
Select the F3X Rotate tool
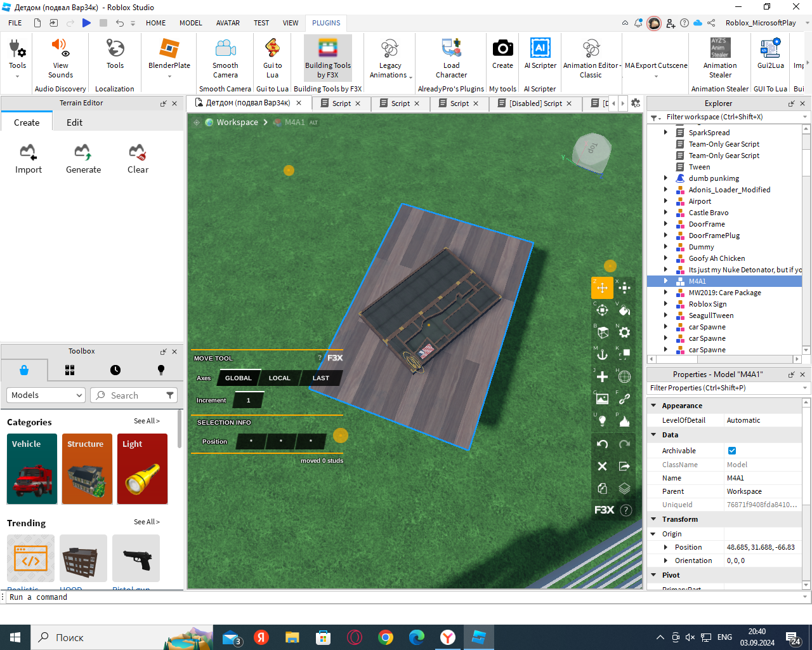[x=602, y=310]
